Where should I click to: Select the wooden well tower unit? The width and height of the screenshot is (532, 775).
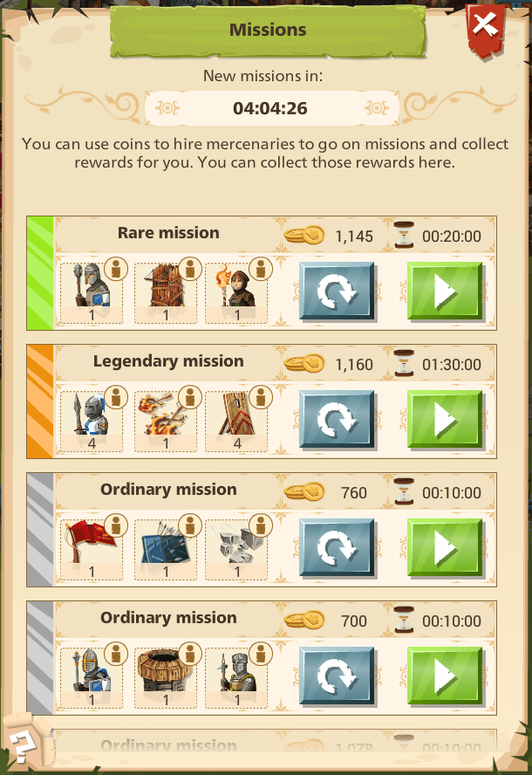(166, 677)
